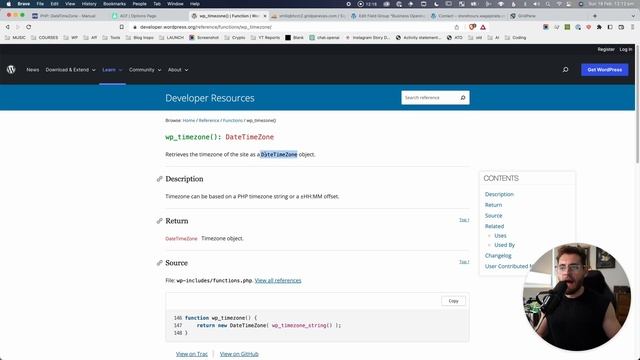Toggle the browser sidebar panel icon
The width and height of the screenshot is (640, 360).
pyautogui.click(x=610, y=27)
